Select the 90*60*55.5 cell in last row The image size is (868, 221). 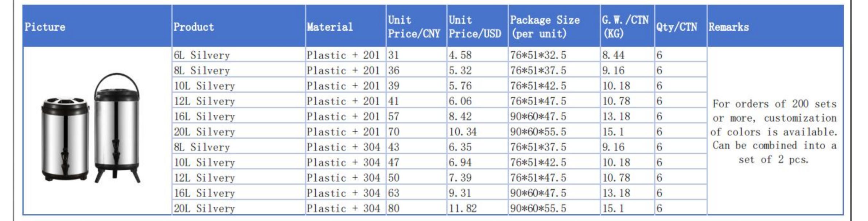click(554, 208)
